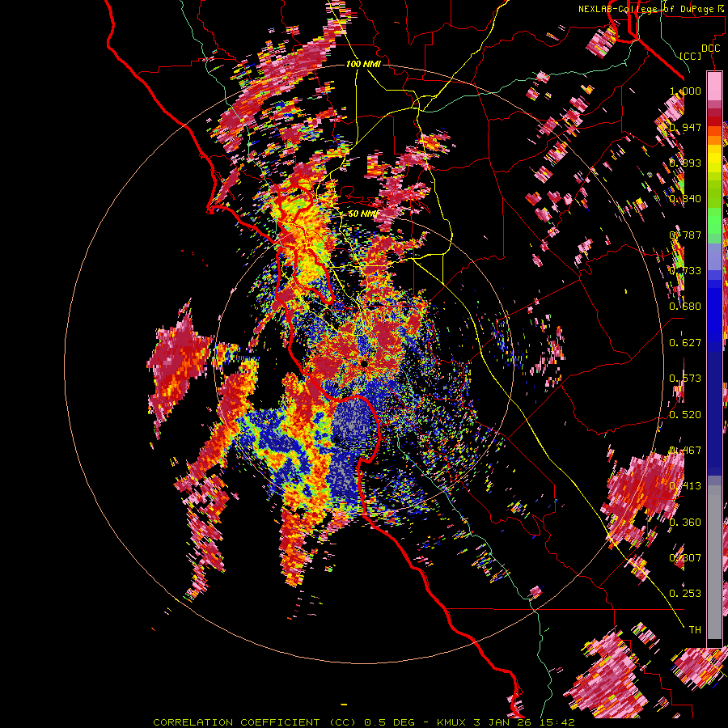The width and height of the screenshot is (728, 728).
Task: Click the 0.307 scale value
Action: point(685,558)
